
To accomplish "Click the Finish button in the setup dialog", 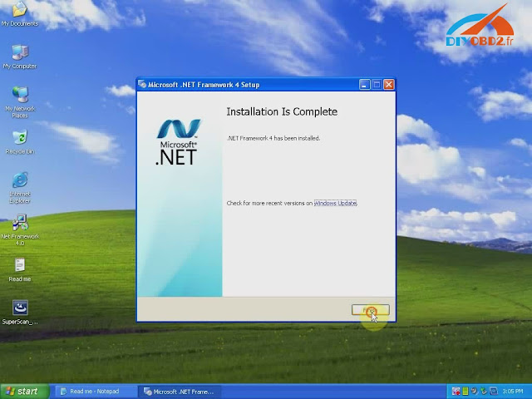I will tap(370, 309).
